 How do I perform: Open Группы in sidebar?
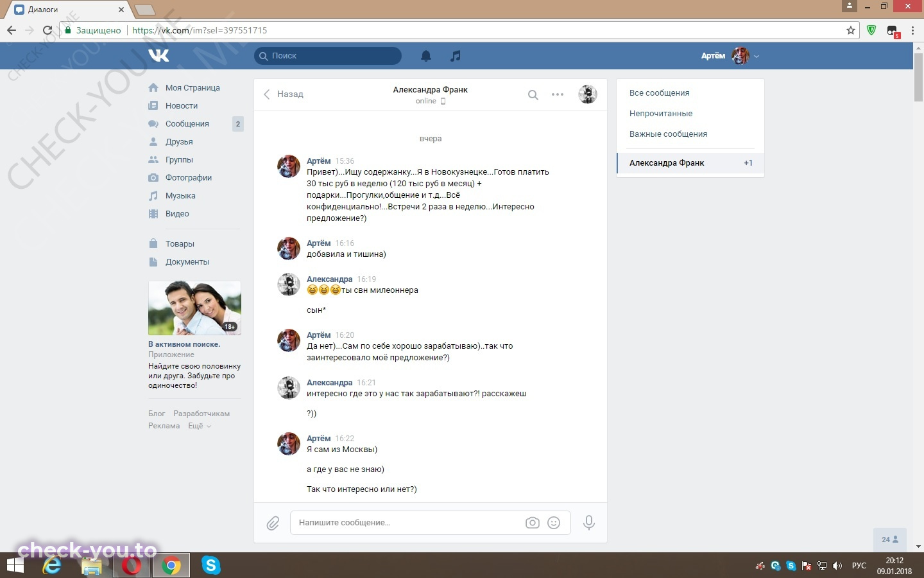point(179,160)
